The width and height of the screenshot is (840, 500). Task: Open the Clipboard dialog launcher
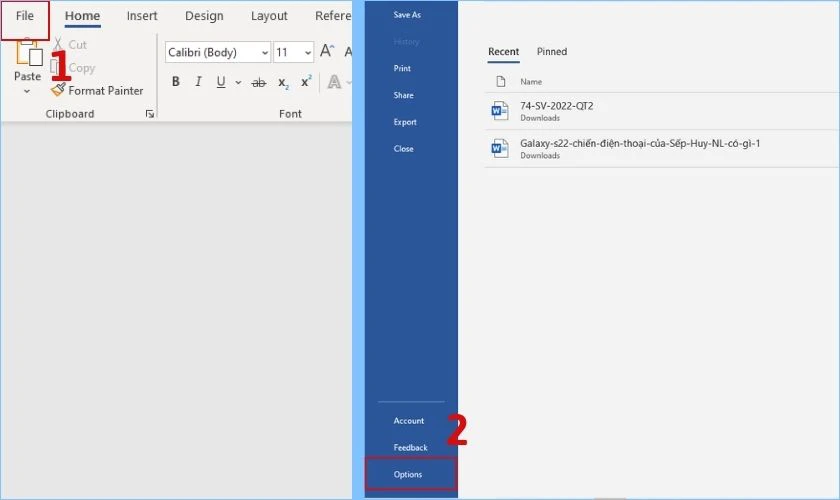tap(150, 114)
